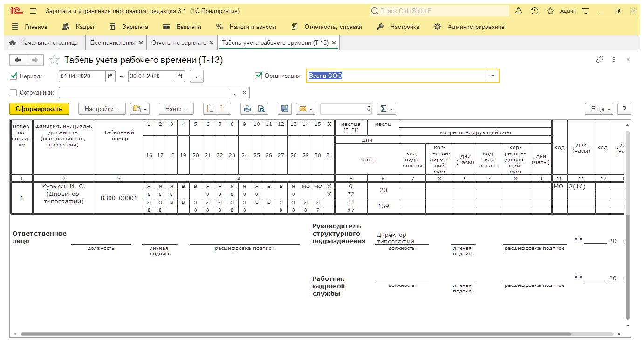Add this report to favorites star

[x=55, y=60]
